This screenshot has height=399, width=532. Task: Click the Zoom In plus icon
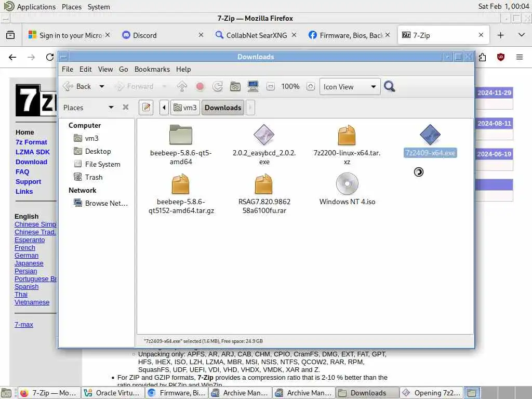[x=311, y=87]
